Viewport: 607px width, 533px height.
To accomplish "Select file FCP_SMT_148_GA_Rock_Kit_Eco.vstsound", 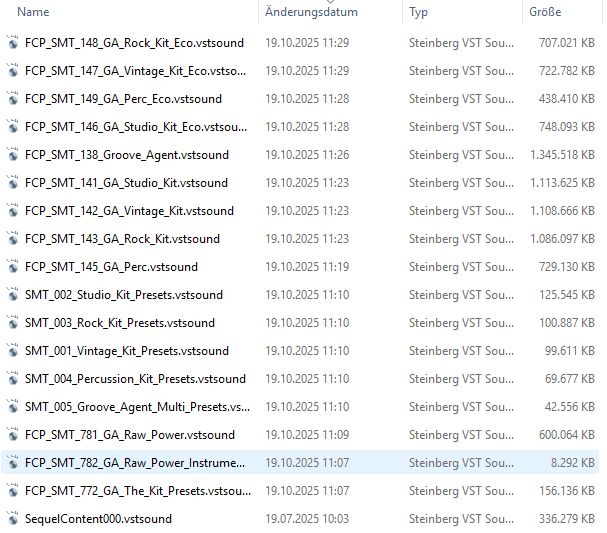I will click(134, 43).
